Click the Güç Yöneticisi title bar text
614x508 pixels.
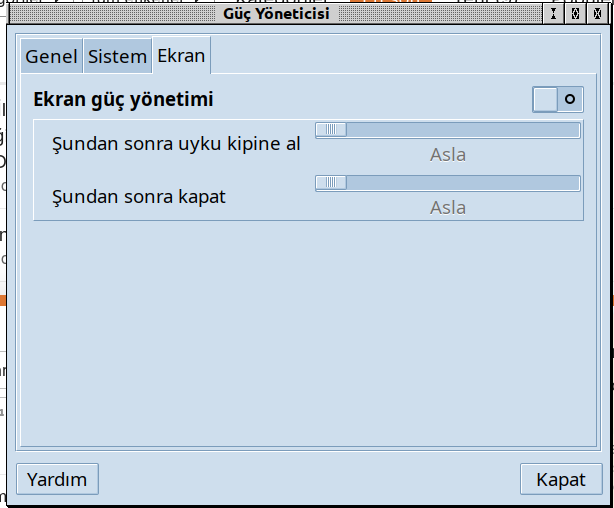point(276,14)
